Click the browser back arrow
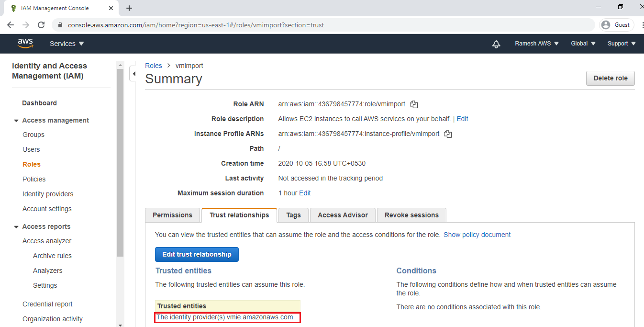644x327 pixels. tap(11, 25)
